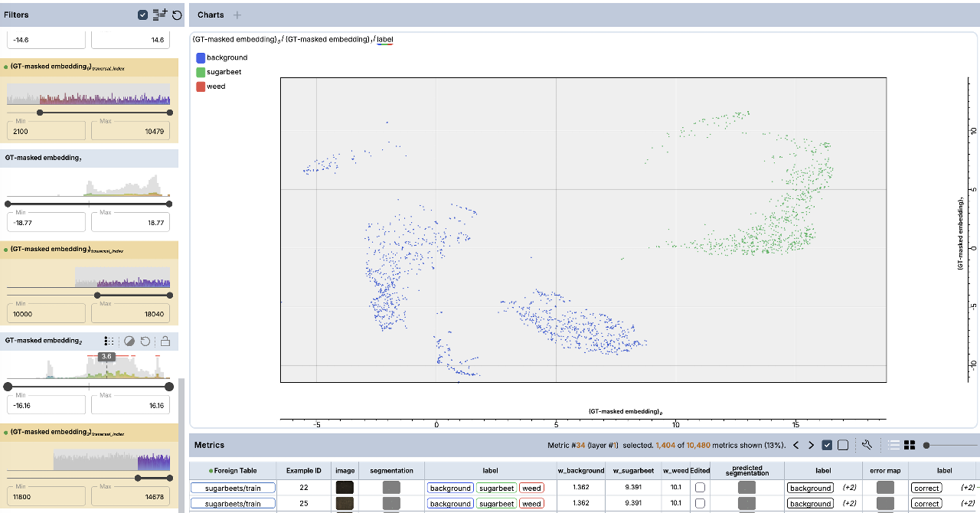Click left slider handle of embedding 0 traversal index
This screenshot has width=980, height=513.
[40, 113]
